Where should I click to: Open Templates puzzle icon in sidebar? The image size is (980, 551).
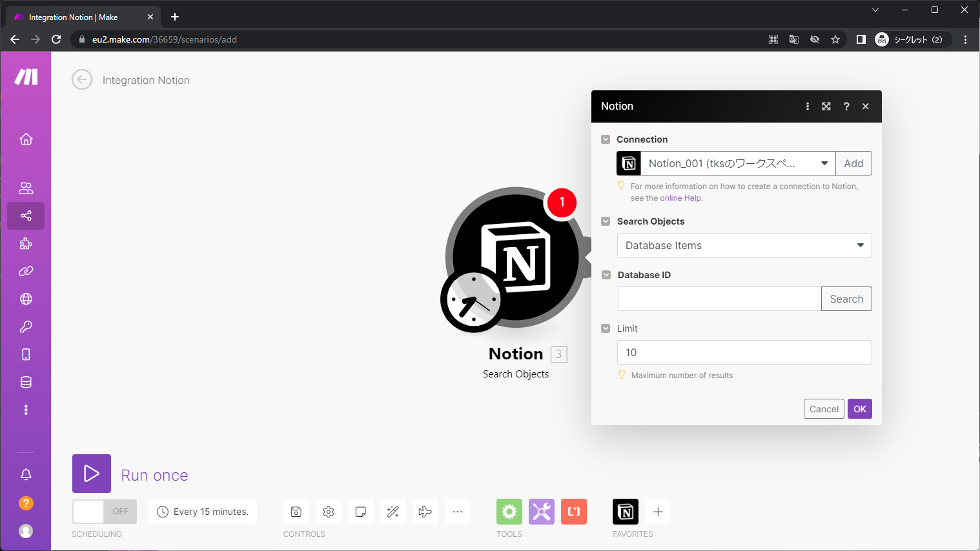[x=26, y=243]
